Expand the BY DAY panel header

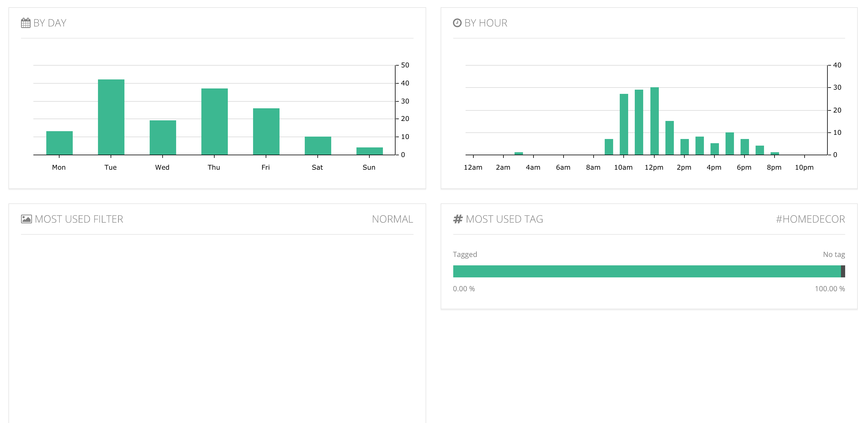tap(50, 23)
